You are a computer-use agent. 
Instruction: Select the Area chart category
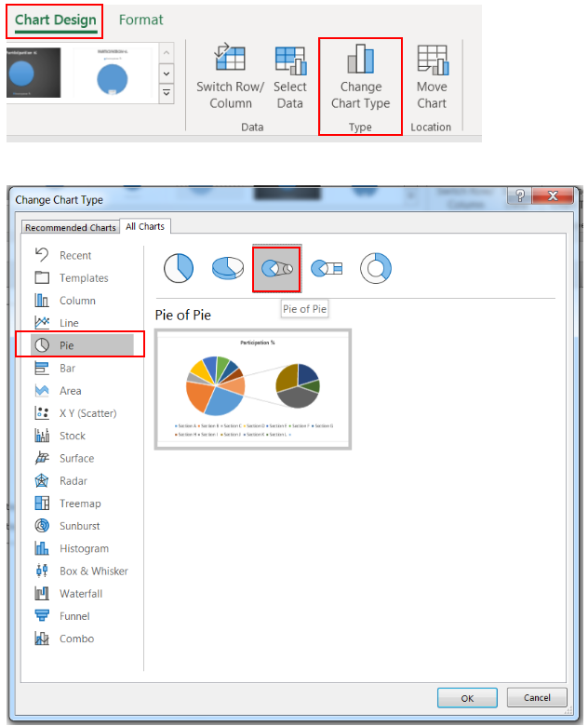(x=83, y=391)
